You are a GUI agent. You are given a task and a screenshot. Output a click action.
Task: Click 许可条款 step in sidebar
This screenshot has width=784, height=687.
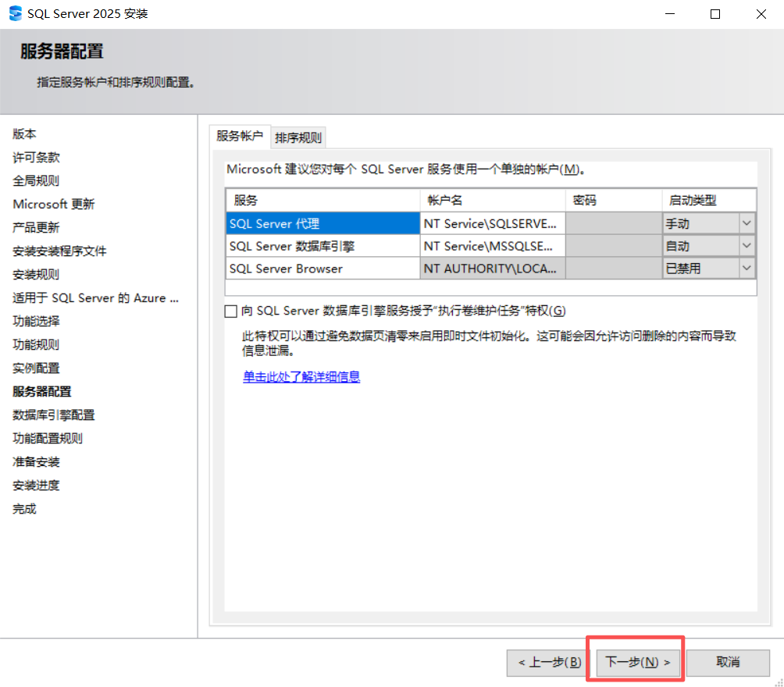36,158
